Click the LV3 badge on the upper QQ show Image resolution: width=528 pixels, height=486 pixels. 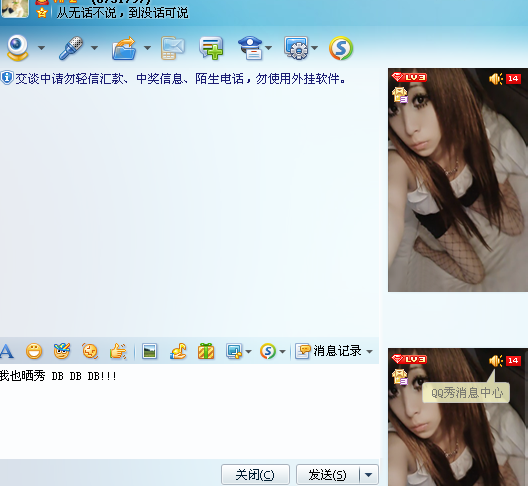409,77
